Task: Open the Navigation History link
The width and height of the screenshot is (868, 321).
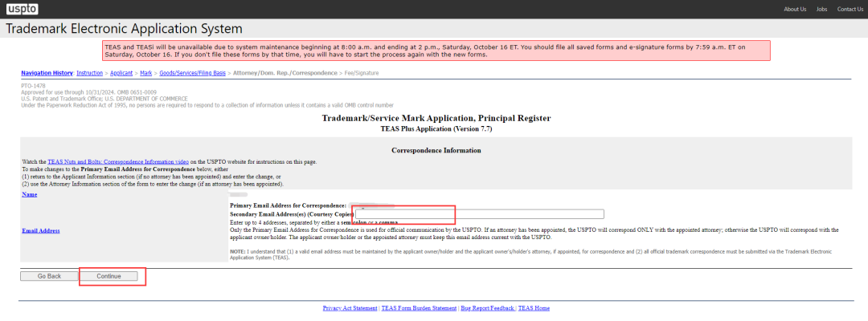Action: tap(47, 73)
